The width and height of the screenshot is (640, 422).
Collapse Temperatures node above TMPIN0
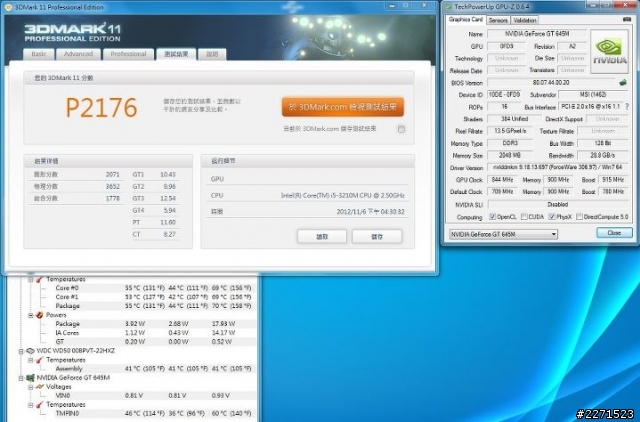tap(30, 405)
